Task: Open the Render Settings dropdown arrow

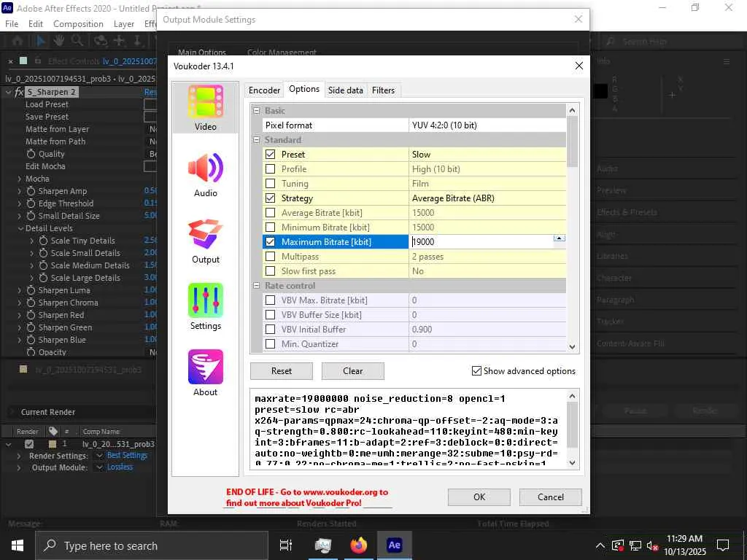Action: (99, 456)
